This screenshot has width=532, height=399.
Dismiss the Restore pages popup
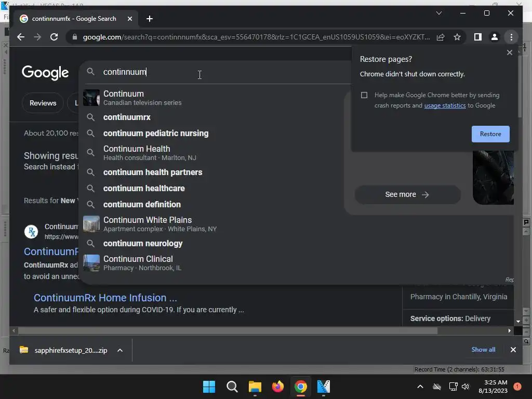(x=509, y=52)
